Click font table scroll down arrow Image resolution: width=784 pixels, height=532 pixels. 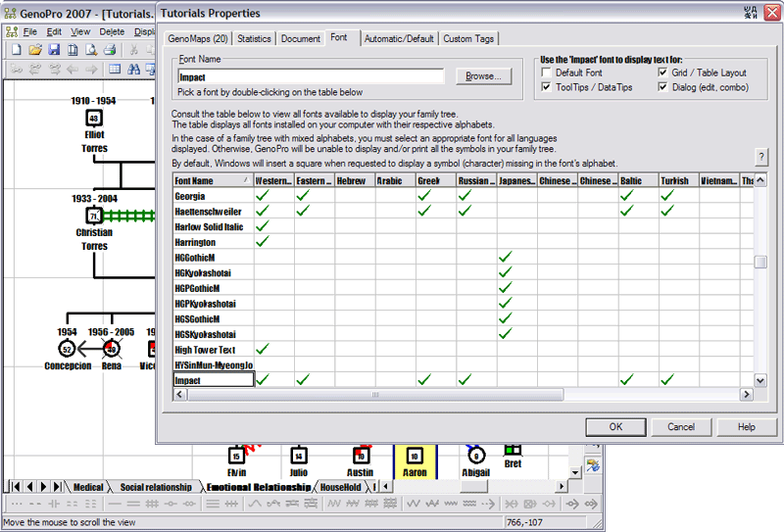(760, 380)
